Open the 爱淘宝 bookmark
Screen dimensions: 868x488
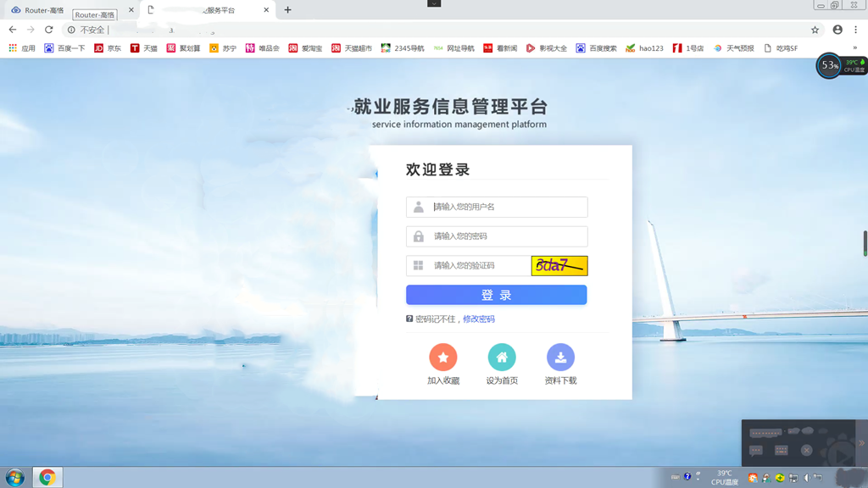[x=305, y=48]
